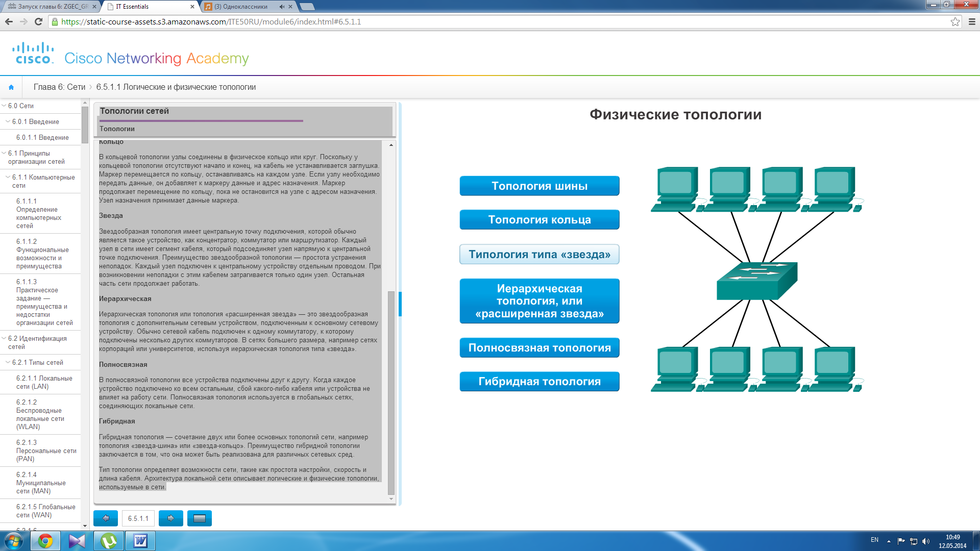Collapse 6.1.1 Компьютерные сети
The width and height of the screenshot is (980, 551).
pyautogui.click(x=8, y=177)
